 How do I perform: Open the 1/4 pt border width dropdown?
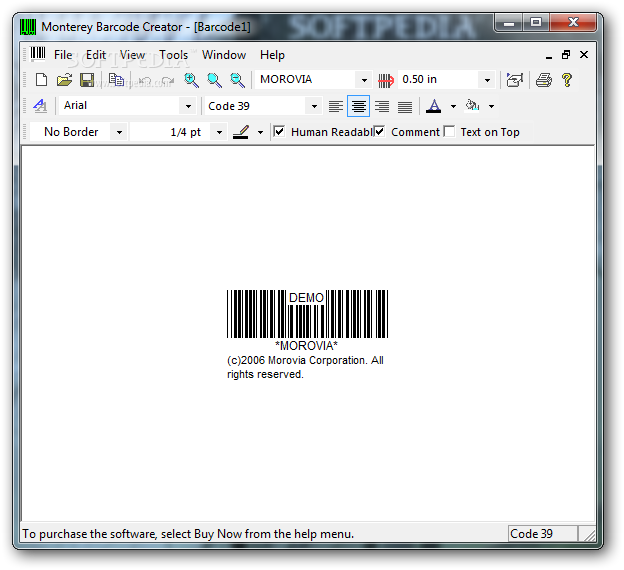tap(219, 132)
